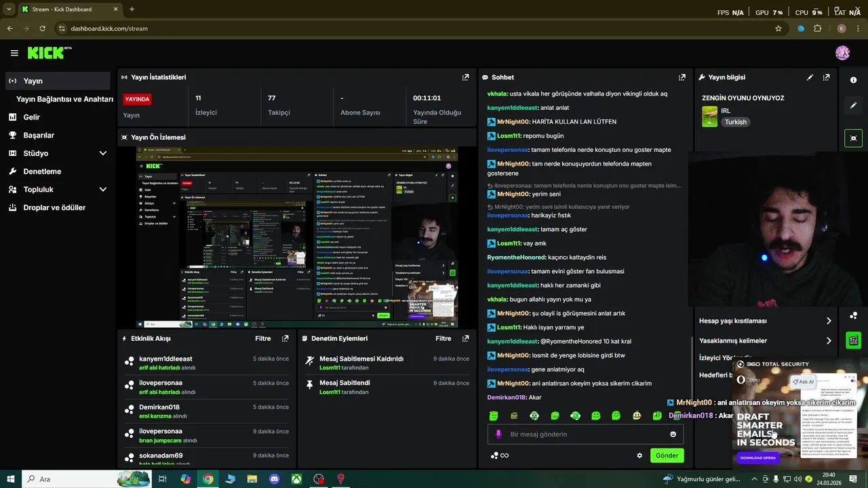Click stream title ZENGİN OYUNU OYNUYOZ
The height and width of the screenshot is (488, 868).
(x=743, y=98)
